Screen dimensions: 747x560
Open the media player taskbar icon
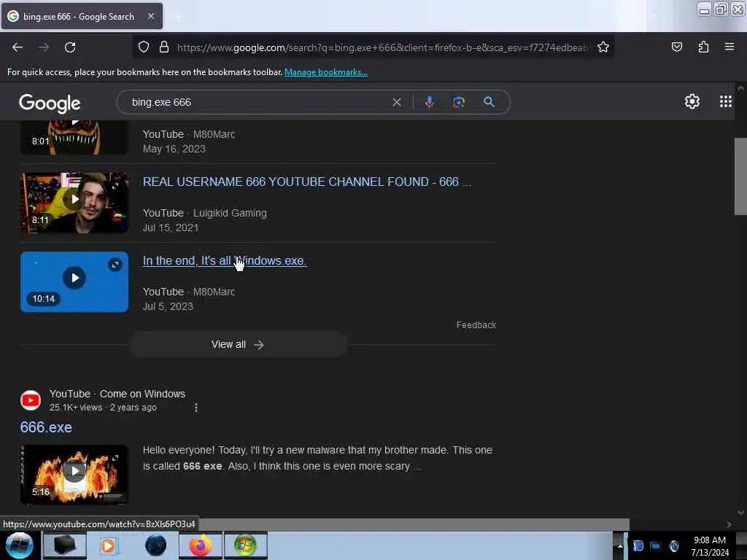click(108, 545)
